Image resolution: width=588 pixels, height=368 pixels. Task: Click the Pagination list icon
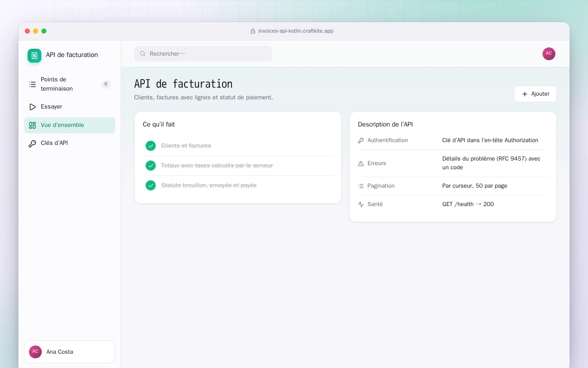(x=361, y=186)
